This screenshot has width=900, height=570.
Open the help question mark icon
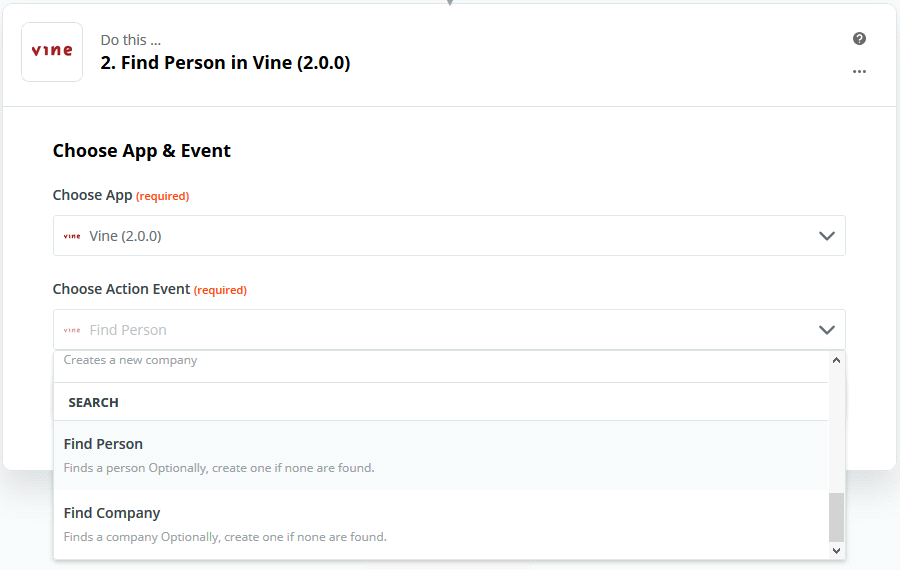click(x=859, y=38)
